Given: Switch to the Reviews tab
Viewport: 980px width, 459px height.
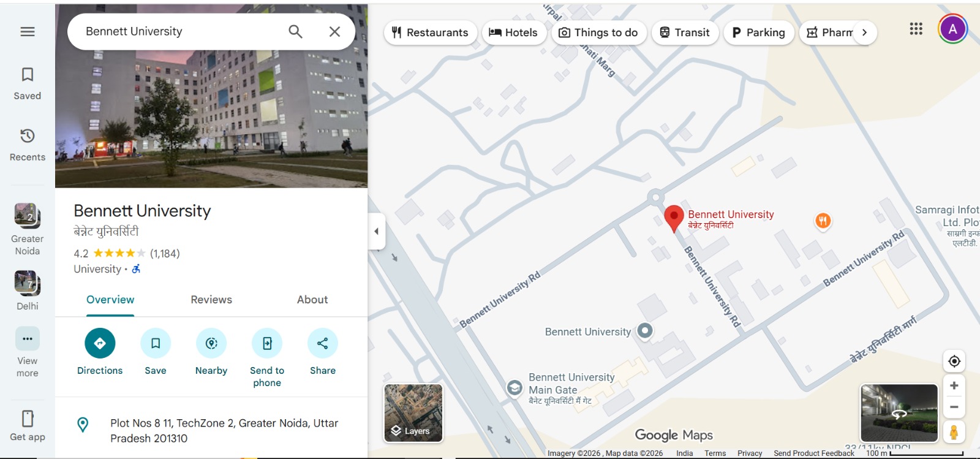Looking at the screenshot, I should pyautogui.click(x=211, y=300).
